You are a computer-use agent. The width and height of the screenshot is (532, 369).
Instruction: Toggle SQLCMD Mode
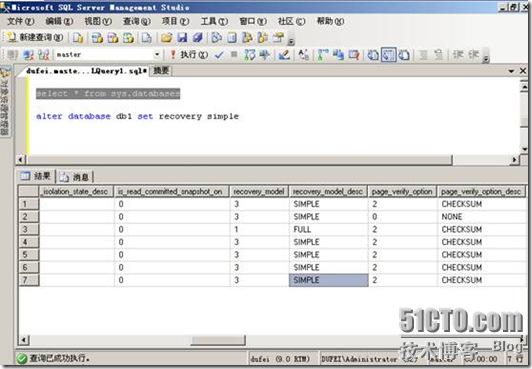[x=354, y=55]
